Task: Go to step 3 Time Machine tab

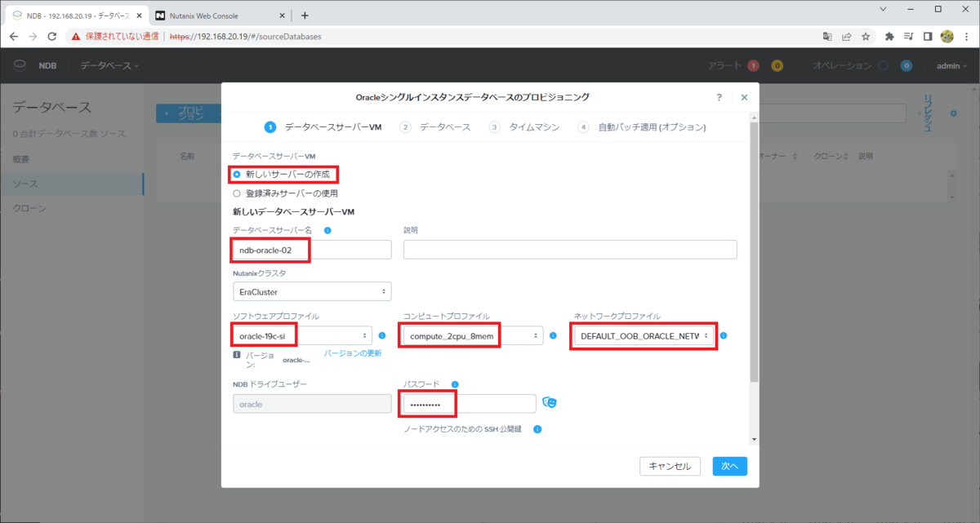Action: click(x=524, y=127)
